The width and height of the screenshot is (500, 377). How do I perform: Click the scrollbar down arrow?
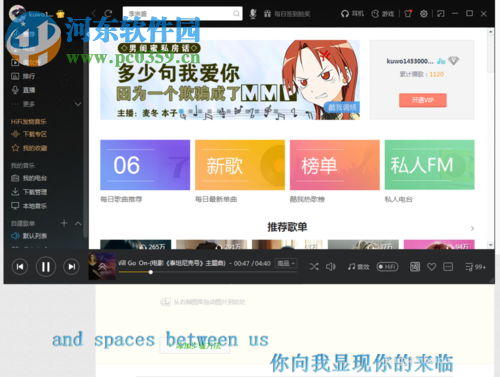pos(490,245)
